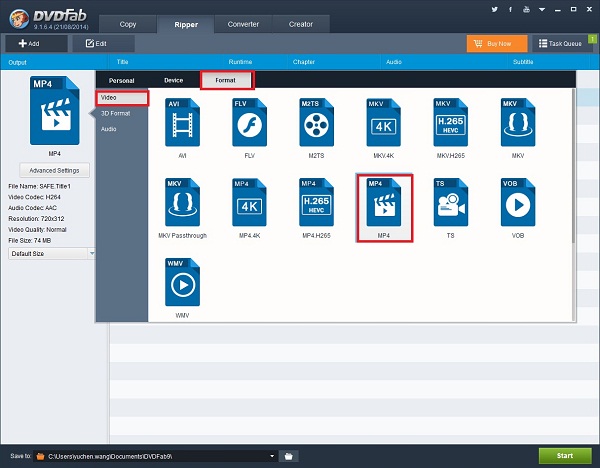The width and height of the screenshot is (600, 468).
Task: Switch to the Copy tab
Action: [128, 24]
